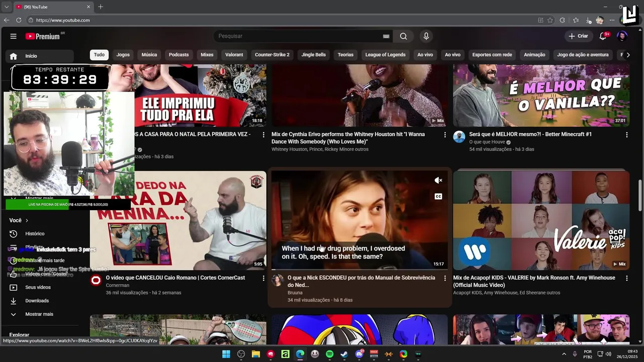Open the Windows Start button
The image size is (644, 362).
[226, 354]
